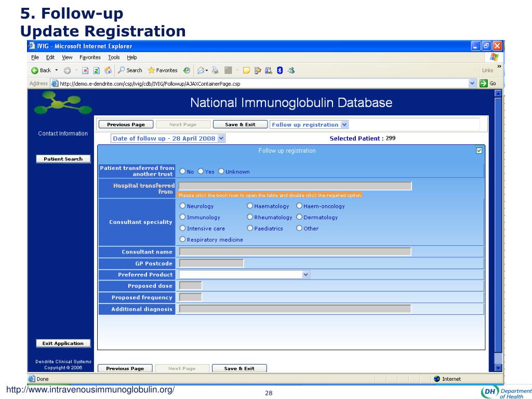Click the Hospital transferred from field
The image size is (532, 399).
[x=295, y=186]
